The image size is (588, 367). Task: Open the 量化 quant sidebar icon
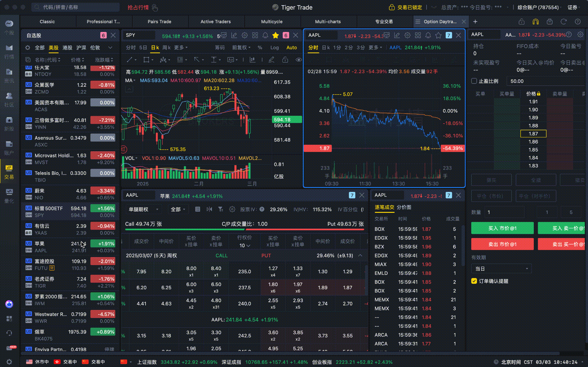(9, 196)
